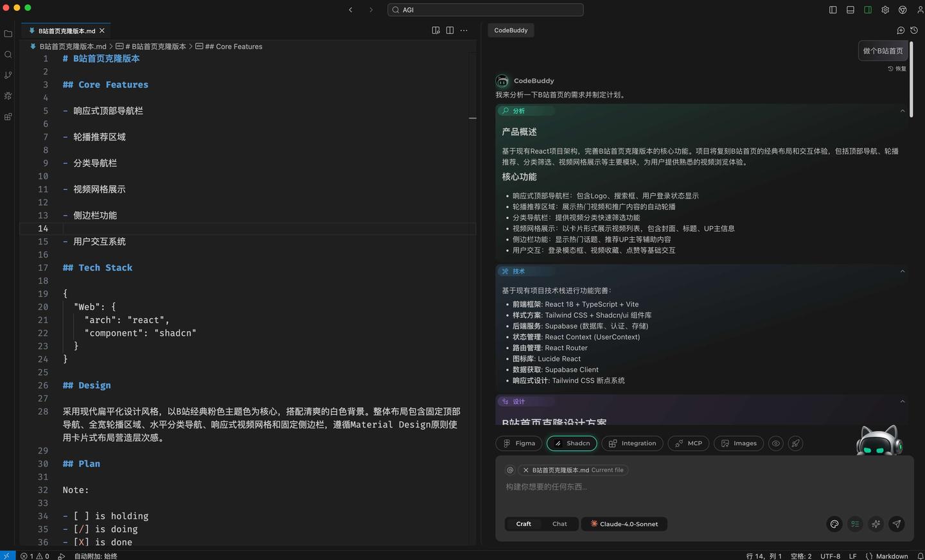Open the Search view in activity bar

click(x=8, y=55)
